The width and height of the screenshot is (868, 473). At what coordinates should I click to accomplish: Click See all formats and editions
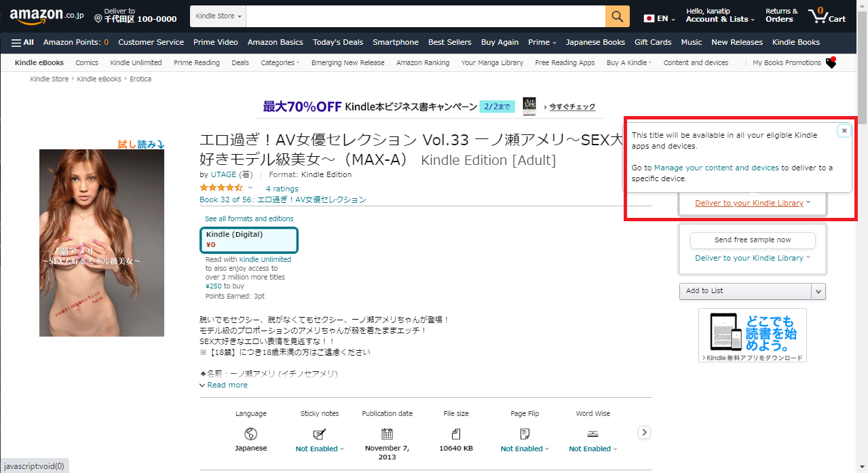click(249, 219)
